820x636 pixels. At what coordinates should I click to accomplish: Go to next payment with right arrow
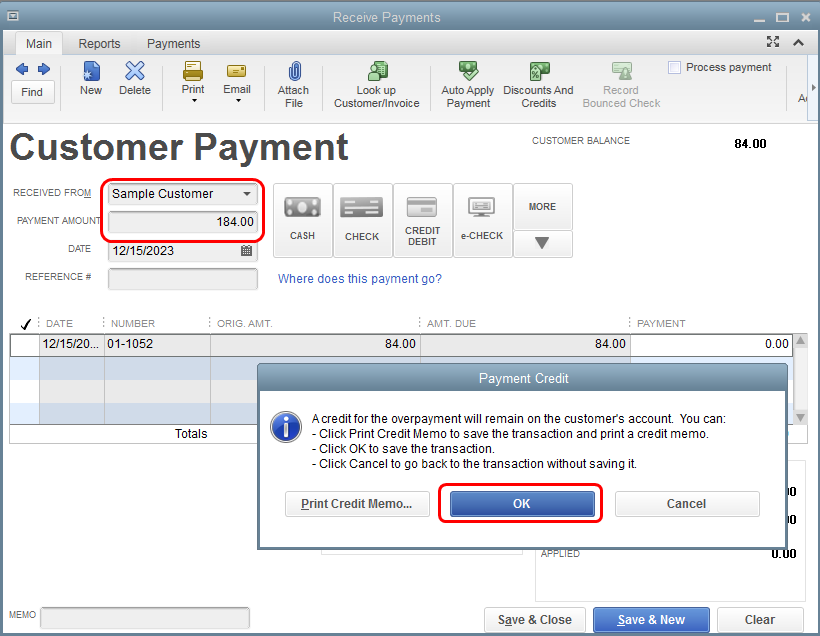point(44,69)
